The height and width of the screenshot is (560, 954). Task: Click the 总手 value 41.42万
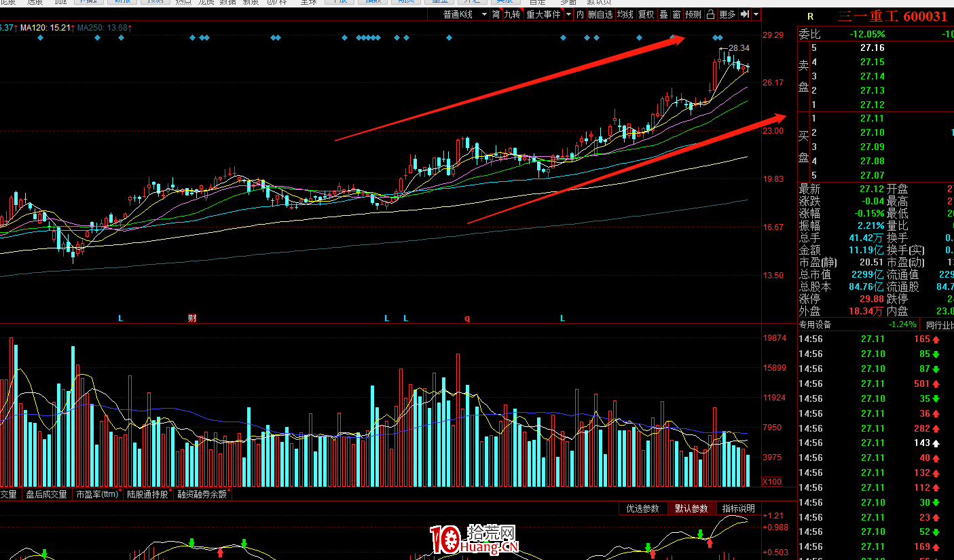tap(867, 238)
